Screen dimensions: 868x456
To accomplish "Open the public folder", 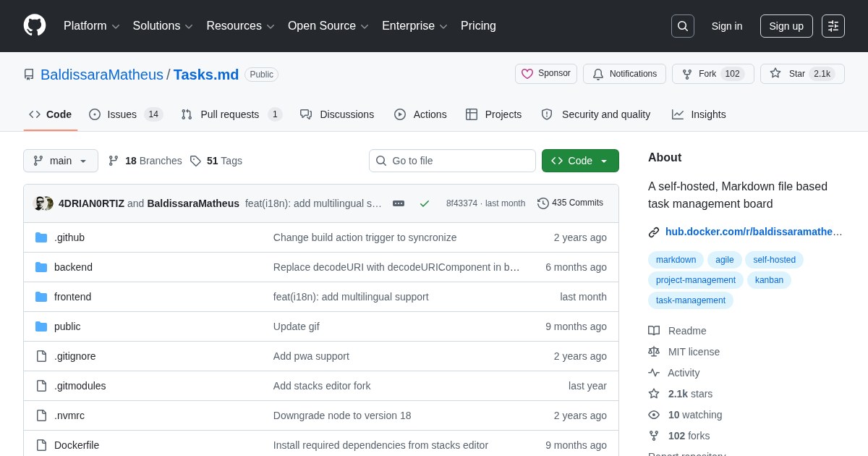I will coord(67,326).
